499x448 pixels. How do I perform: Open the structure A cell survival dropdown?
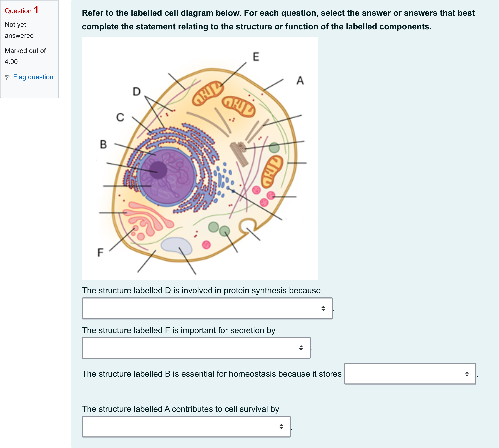186,427
